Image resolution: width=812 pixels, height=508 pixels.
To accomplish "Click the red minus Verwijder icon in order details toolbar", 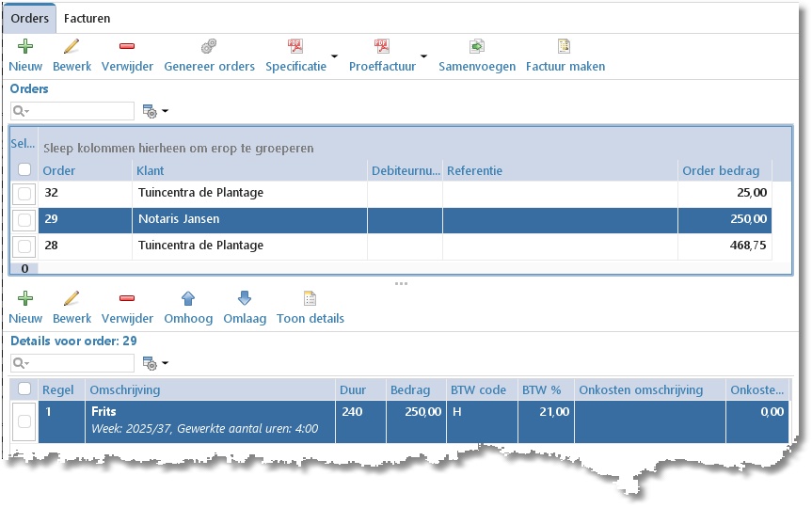I will click(127, 298).
